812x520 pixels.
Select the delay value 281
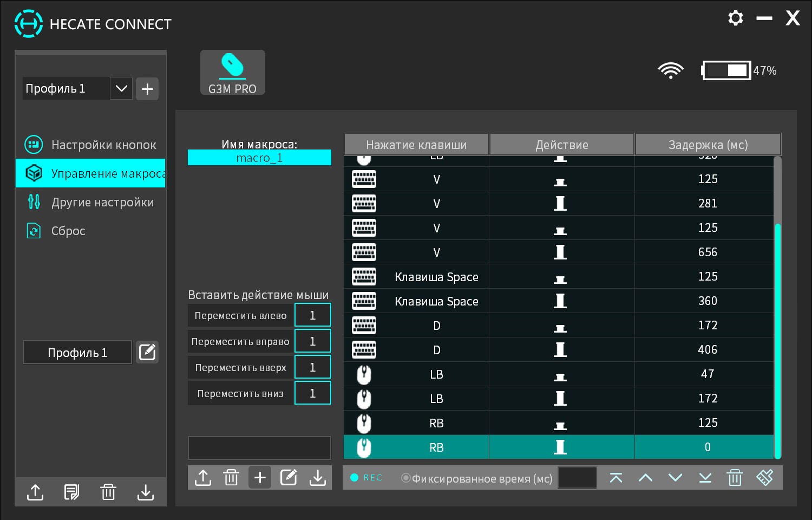point(708,203)
